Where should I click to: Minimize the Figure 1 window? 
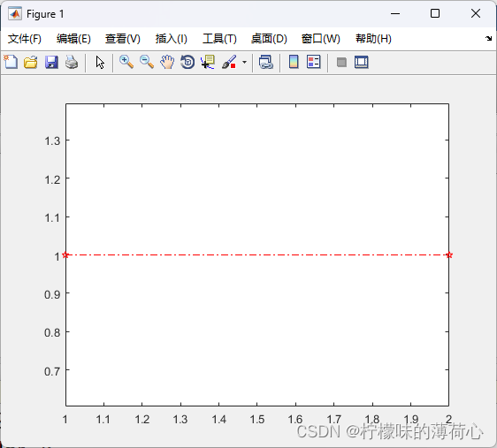coord(395,13)
